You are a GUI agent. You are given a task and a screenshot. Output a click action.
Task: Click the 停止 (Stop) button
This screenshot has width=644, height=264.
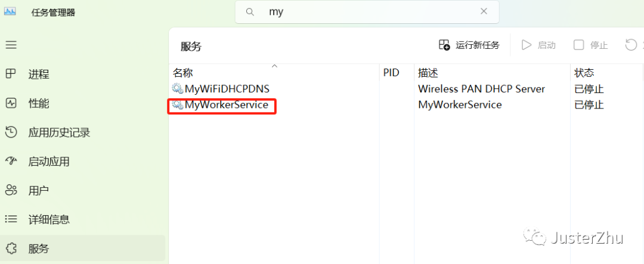590,45
